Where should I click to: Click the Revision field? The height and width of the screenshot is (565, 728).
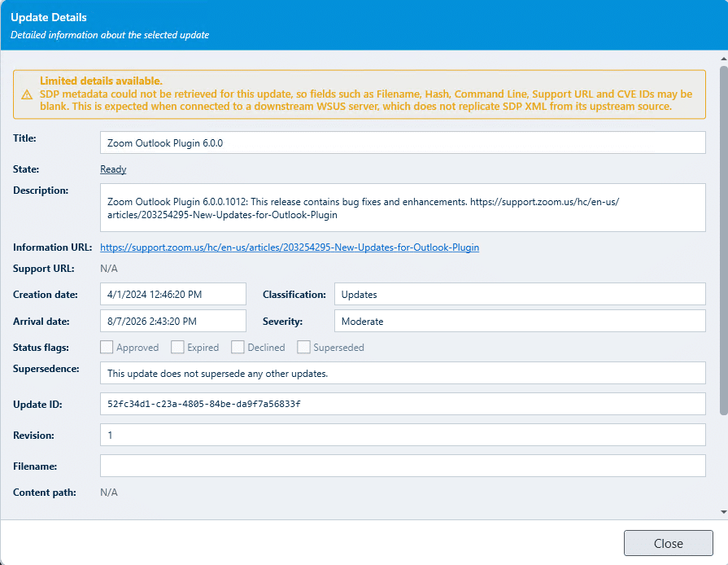point(403,435)
